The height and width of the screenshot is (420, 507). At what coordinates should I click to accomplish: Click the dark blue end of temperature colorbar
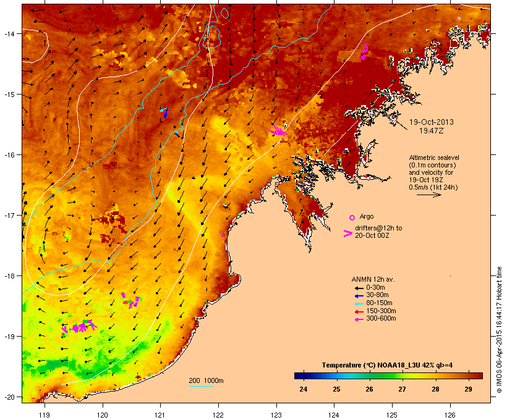(299, 376)
